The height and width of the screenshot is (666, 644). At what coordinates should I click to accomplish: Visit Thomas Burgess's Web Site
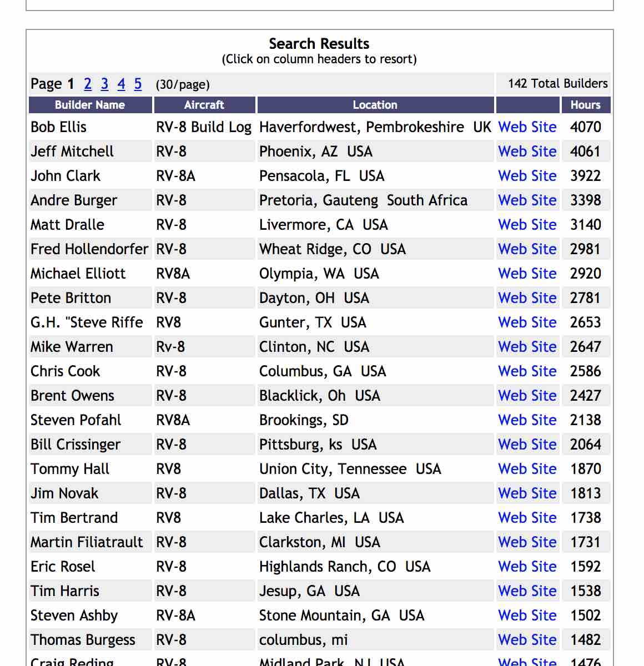(x=527, y=640)
